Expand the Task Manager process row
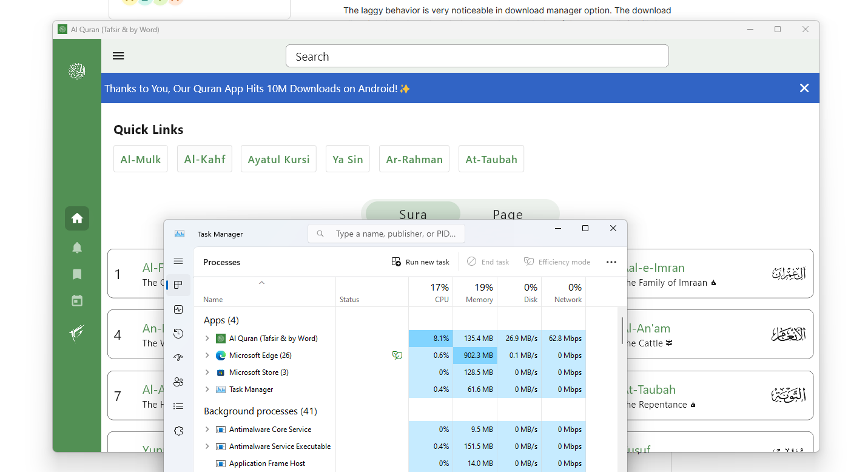Image resolution: width=868 pixels, height=472 pixels. [207, 389]
